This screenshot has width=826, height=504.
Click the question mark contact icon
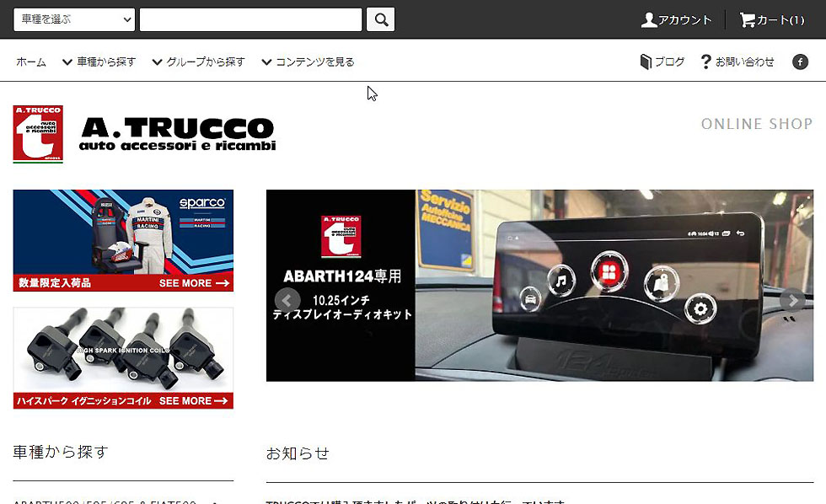coord(705,62)
